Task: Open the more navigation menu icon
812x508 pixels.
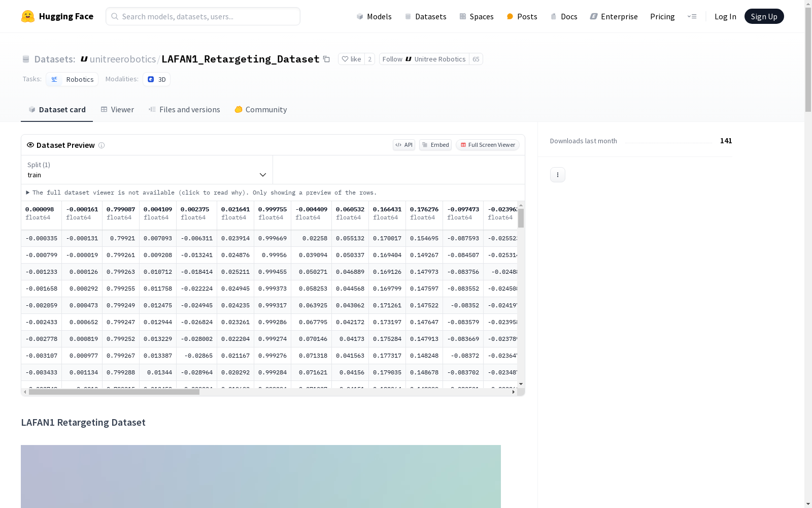Action: [692, 16]
